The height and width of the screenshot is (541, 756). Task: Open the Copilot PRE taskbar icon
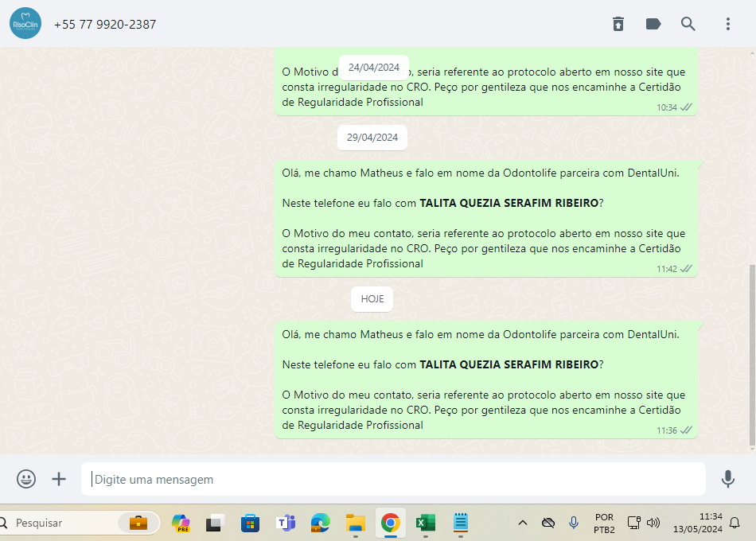[x=181, y=523]
